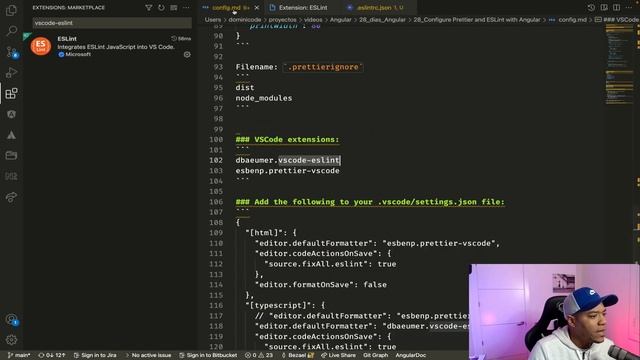Click 28_dias_Angular breadcrumb segment
Image resolution: width=640 pixels, height=360 pixels.
[x=382, y=20]
